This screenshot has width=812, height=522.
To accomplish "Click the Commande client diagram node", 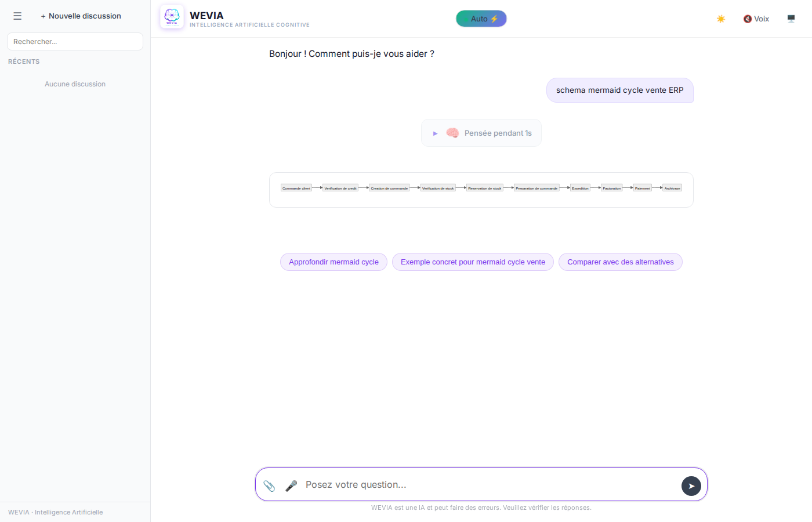I will click(296, 188).
